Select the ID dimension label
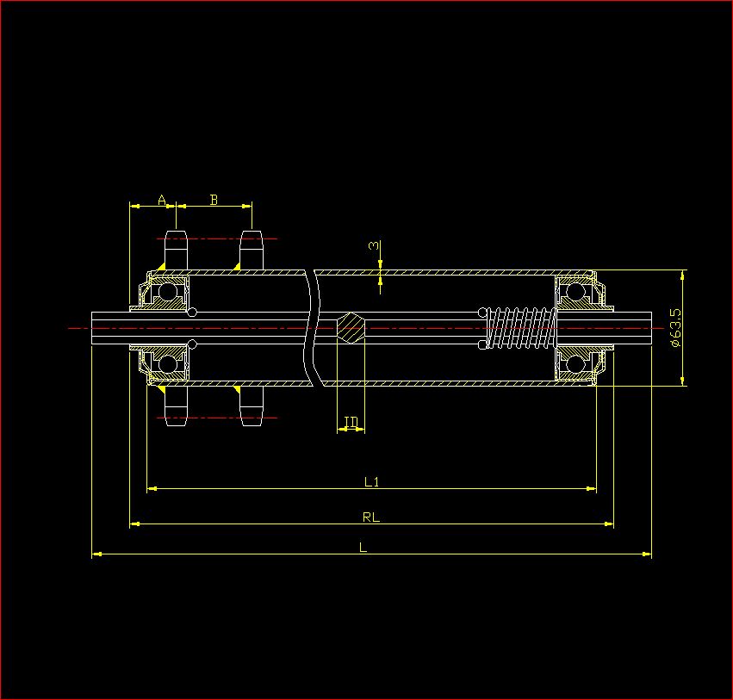The height and width of the screenshot is (700, 733). click(351, 421)
